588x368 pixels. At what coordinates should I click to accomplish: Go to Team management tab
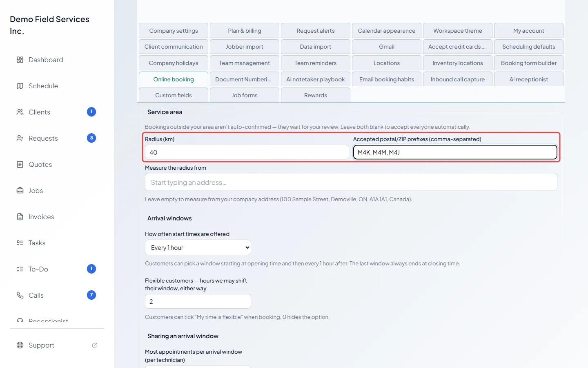point(245,63)
